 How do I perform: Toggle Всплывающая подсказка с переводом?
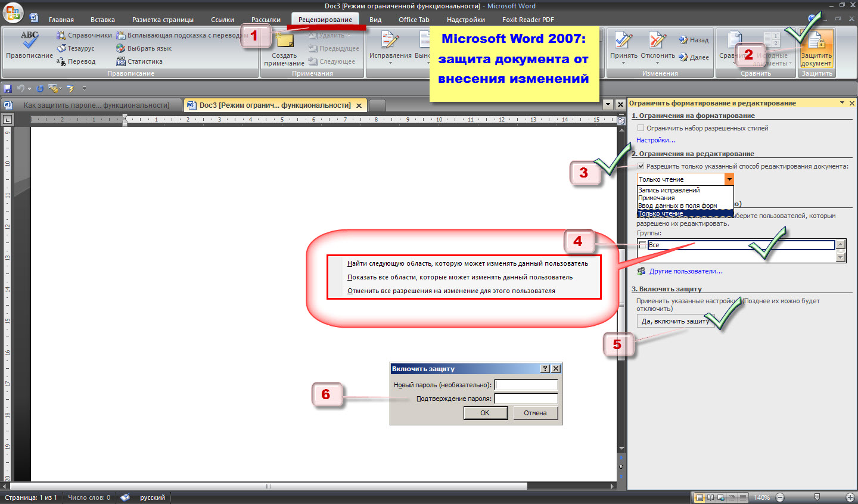[x=182, y=35]
